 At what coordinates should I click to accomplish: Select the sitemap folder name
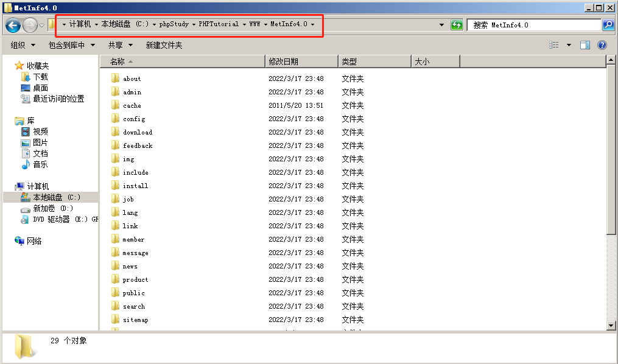click(135, 320)
